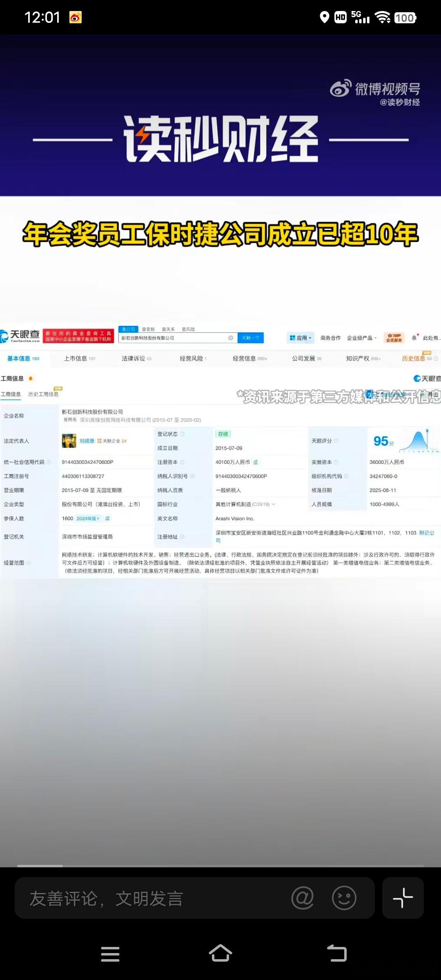The width and height of the screenshot is (441, 980).
Task: Tap the @ mention icon in comment bar
Action: pyautogui.click(x=303, y=898)
